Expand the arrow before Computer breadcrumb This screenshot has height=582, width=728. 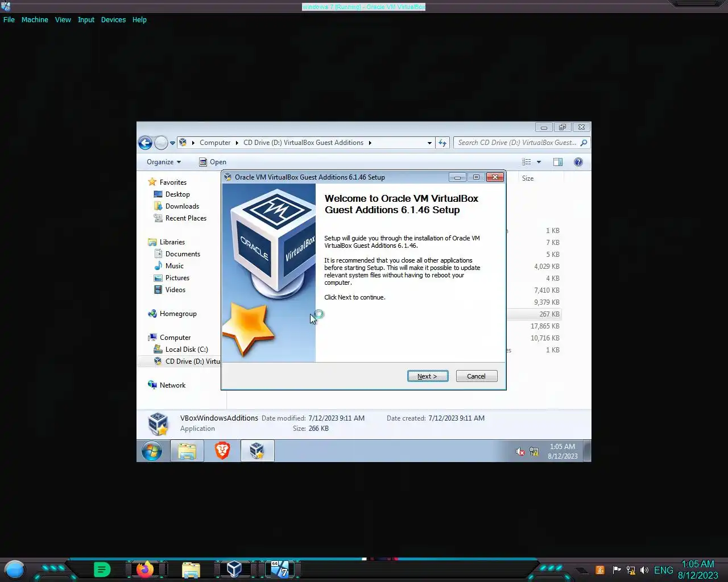[x=193, y=143]
